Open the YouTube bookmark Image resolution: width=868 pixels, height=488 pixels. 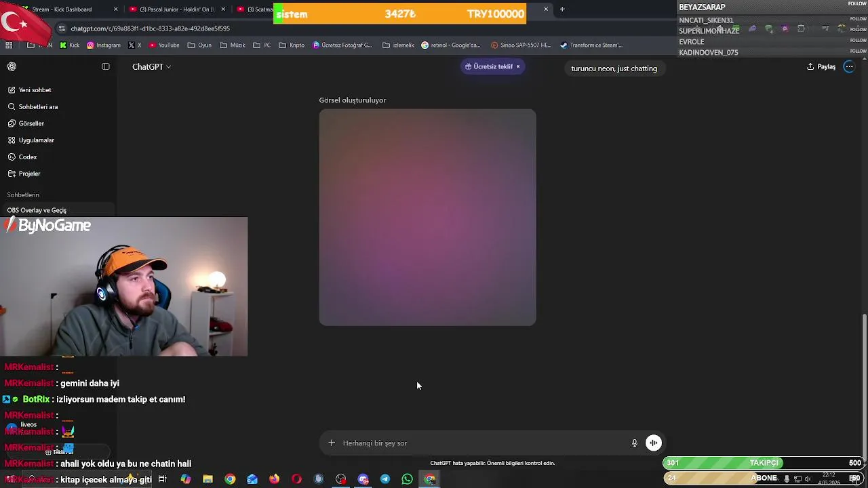(164, 45)
